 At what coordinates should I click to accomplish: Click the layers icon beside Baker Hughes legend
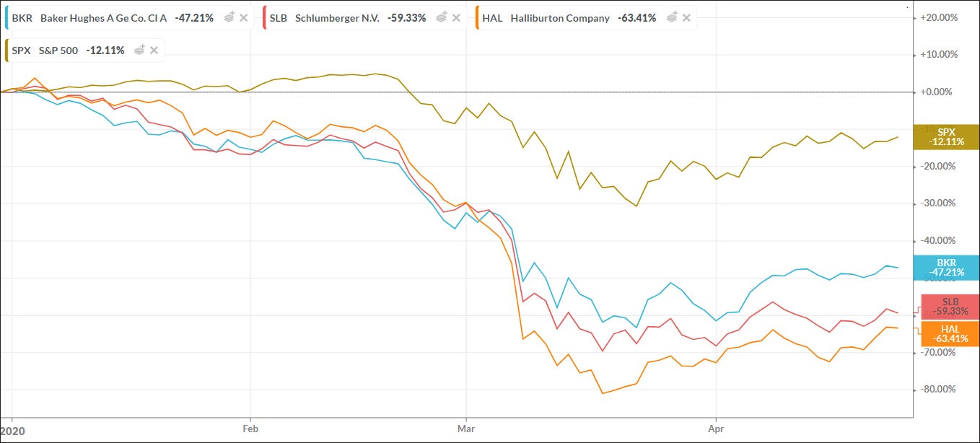(x=230, y=18)
